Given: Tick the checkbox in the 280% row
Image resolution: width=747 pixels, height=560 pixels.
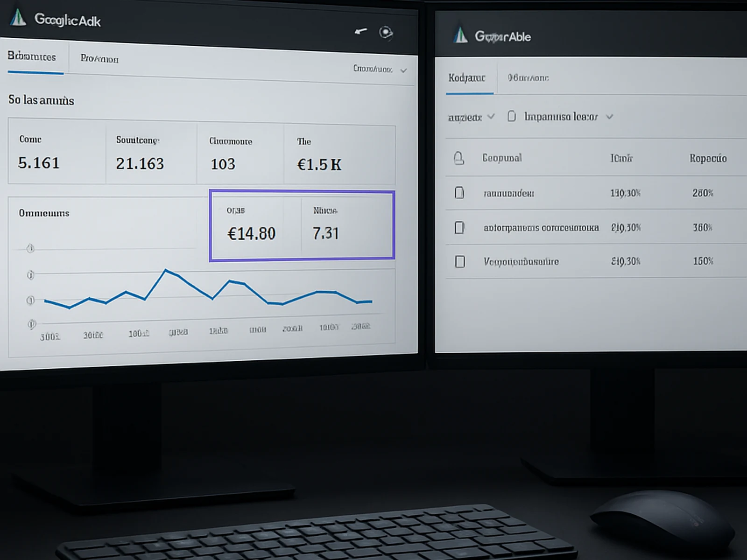Looking at the screenshot, I should click(459, 193).
